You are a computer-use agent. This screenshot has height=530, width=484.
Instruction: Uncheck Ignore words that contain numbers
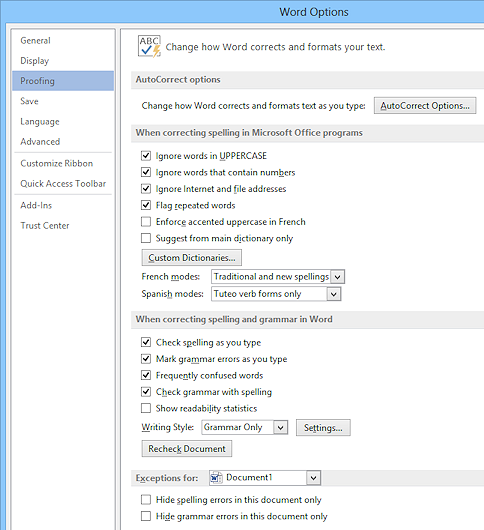pos(146,172)
